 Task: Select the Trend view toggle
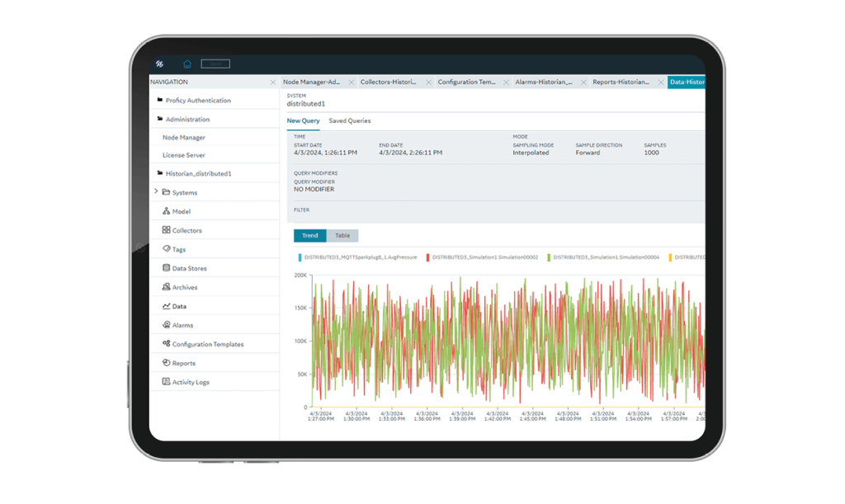pyautogui.click(x=309, y=236)
